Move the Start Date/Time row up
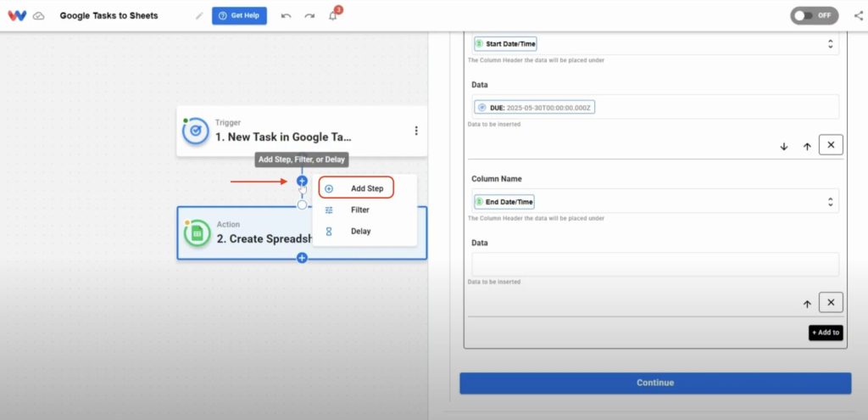The width and height of the screenshot is (868, 420). point(807,146)
